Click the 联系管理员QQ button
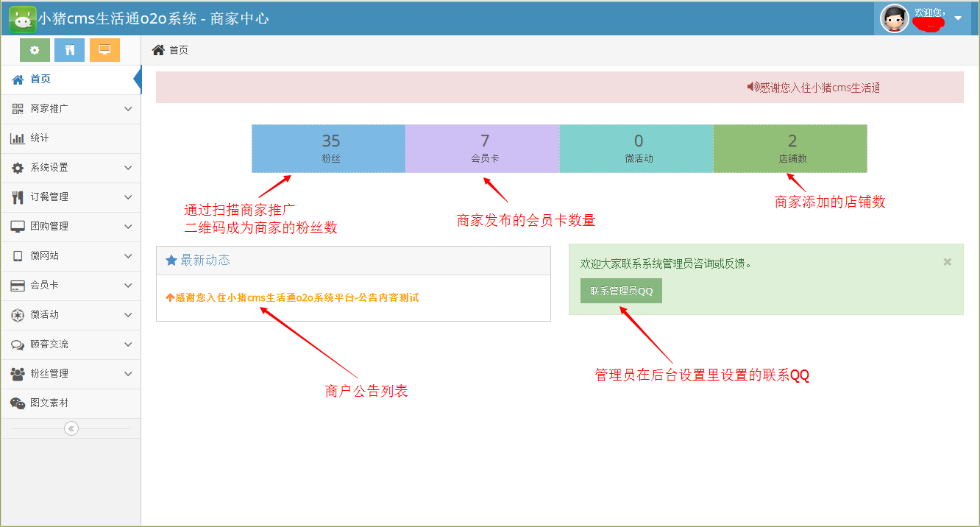 point(621,291)
